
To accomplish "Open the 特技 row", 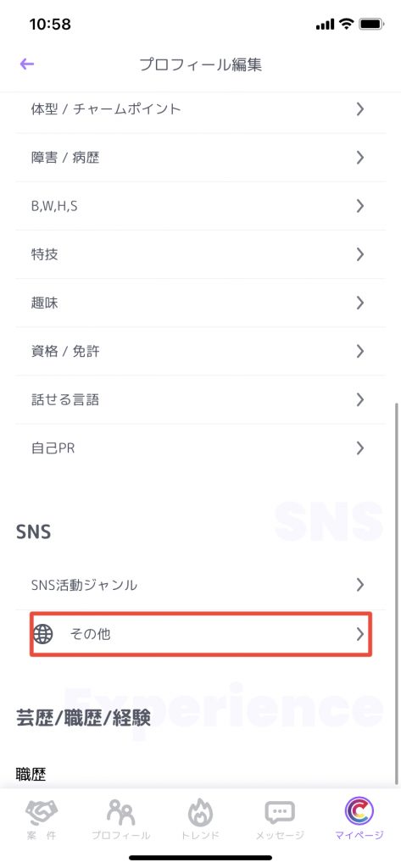I will [200, 254].
